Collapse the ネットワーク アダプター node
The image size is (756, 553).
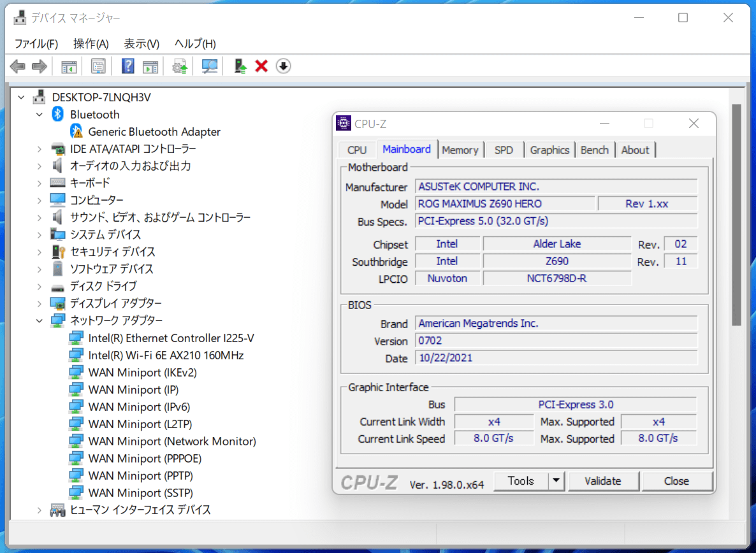point(40,321)
